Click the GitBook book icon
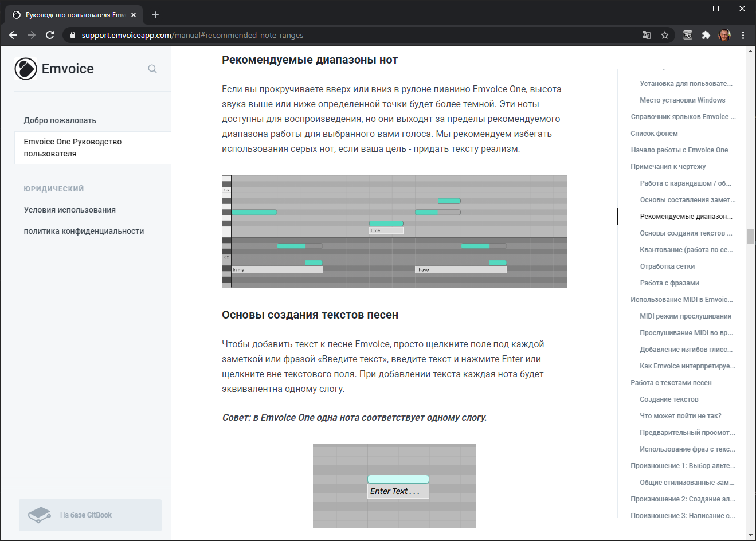The height and width of the screenshot is (541, 756). pyautogui.click(x=40, y=515)
